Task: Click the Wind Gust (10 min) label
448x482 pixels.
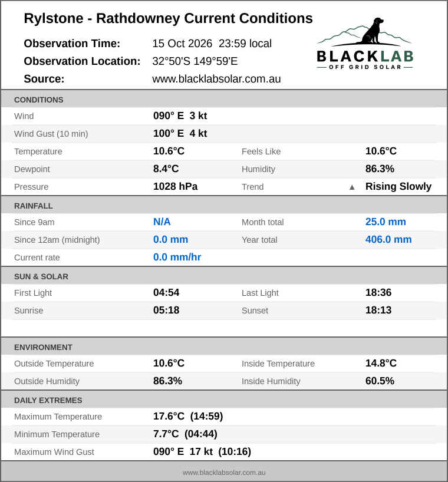Action: click(x=51, y=134)
